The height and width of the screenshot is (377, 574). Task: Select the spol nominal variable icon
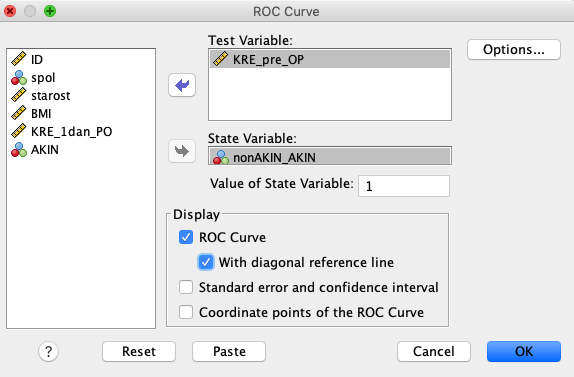(19, 78)
